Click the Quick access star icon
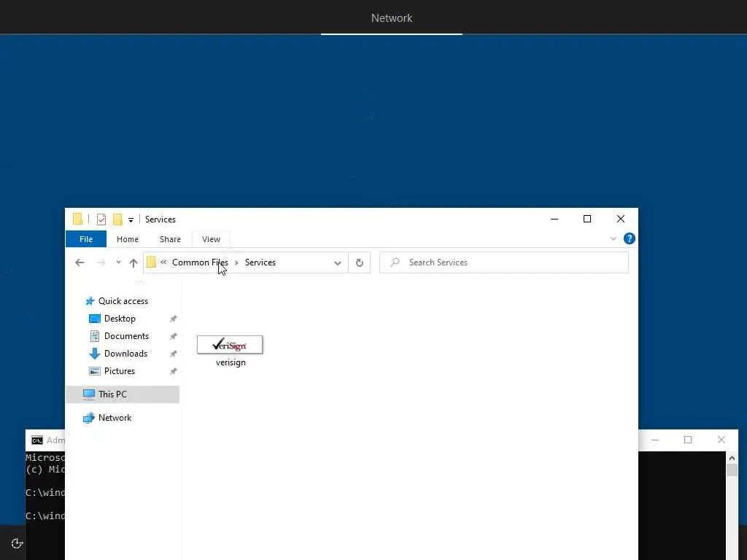 click(90, 301)
